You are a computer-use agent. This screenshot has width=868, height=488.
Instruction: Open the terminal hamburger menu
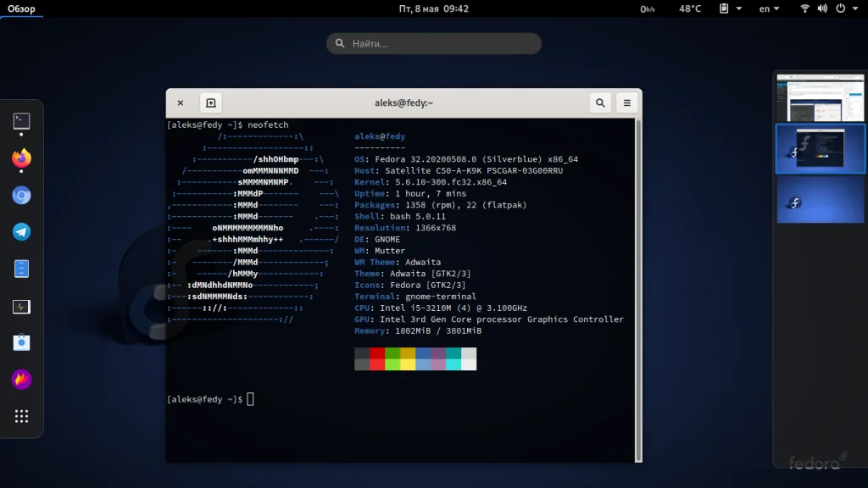pos(626,103)
